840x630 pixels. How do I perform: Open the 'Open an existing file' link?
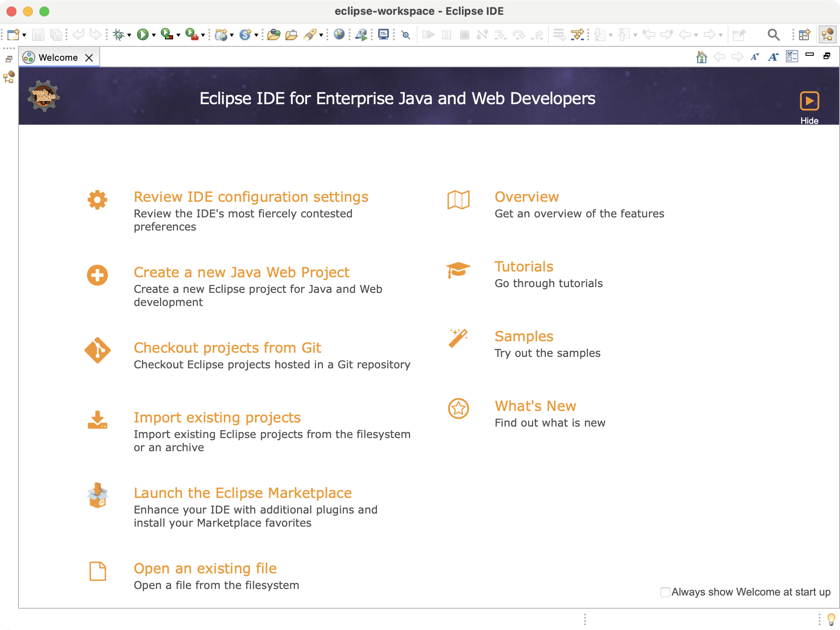click(x=205, y=568)
